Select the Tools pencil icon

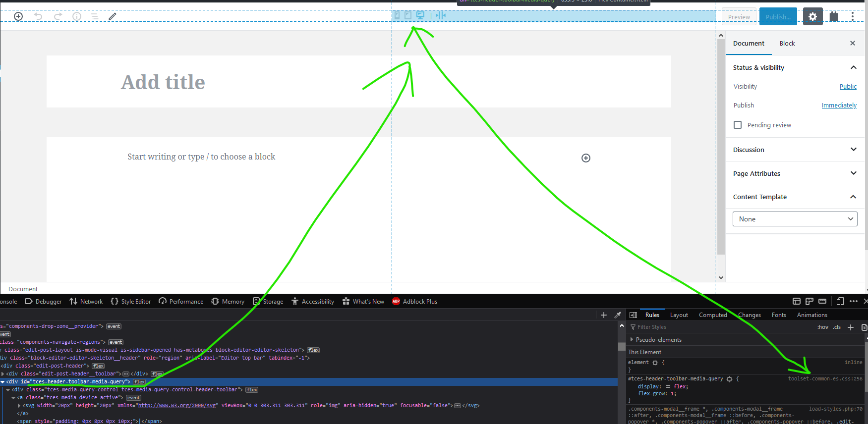113,16
